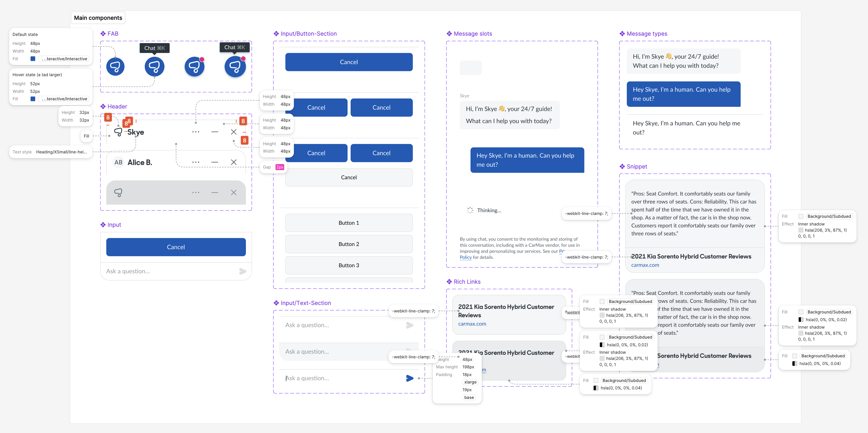Click the Thinking spinner icon

point(470,210)
